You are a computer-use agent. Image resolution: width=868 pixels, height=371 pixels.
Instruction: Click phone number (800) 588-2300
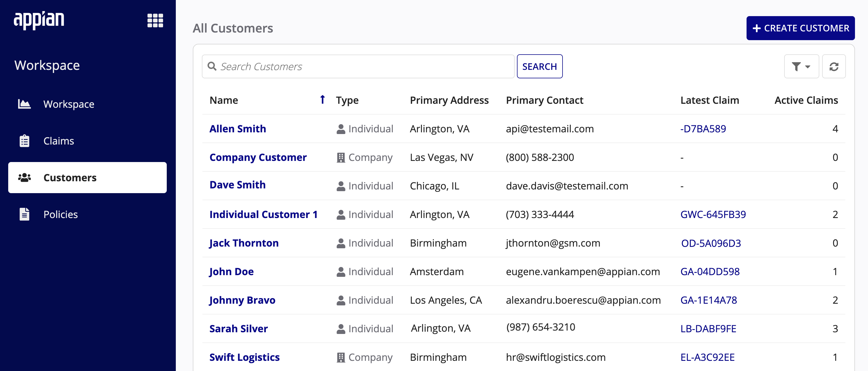pyautogui.click(x=540, y=157)
